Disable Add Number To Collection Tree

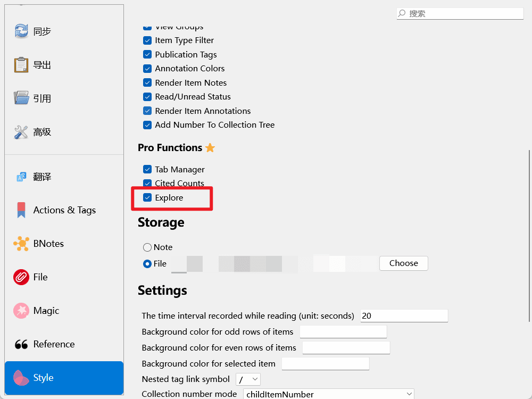(x=147, y=125)
